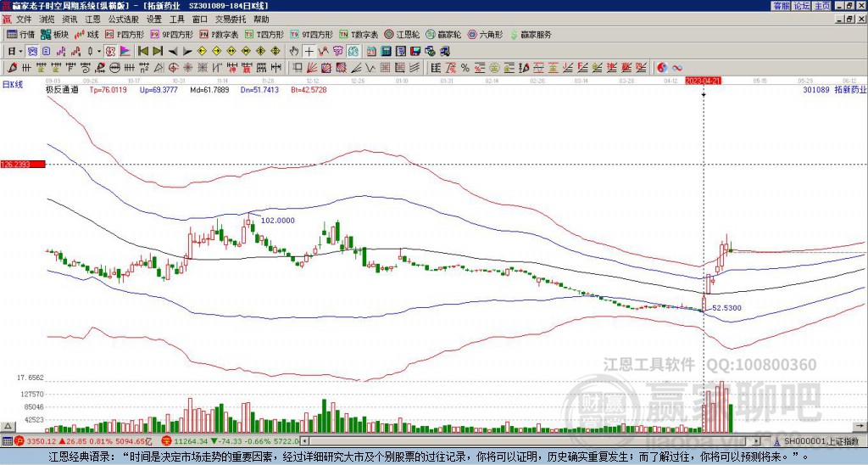
Task: Open the 工具 menu
Action: click(x=177, y=20)
